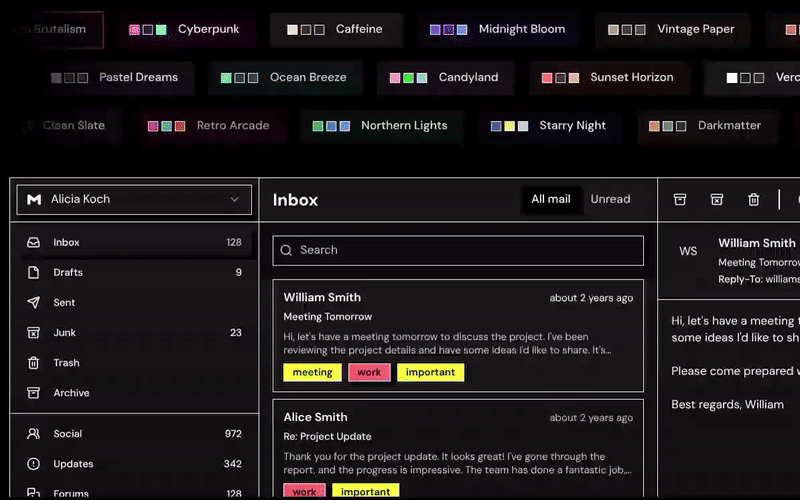Open the Updates category label
Screen dimensions: 800x500
pyautogui.click(x=73, y=464)
